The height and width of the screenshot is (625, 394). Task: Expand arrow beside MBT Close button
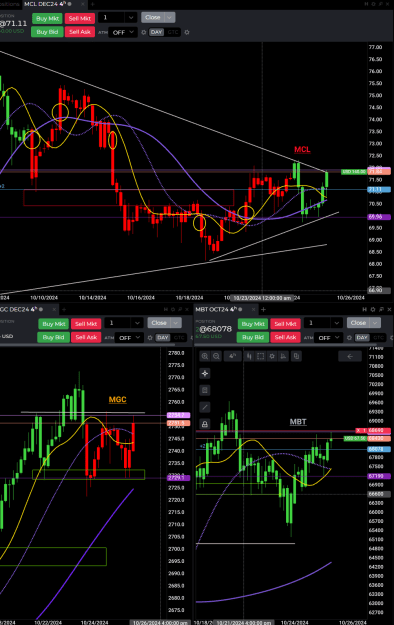click(375, 323)
